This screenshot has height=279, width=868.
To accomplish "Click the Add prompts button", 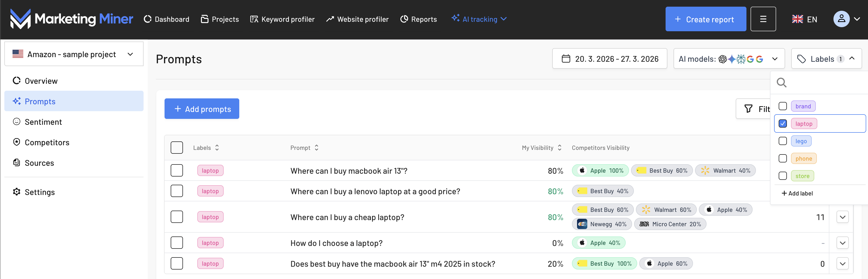I will 201,109.
